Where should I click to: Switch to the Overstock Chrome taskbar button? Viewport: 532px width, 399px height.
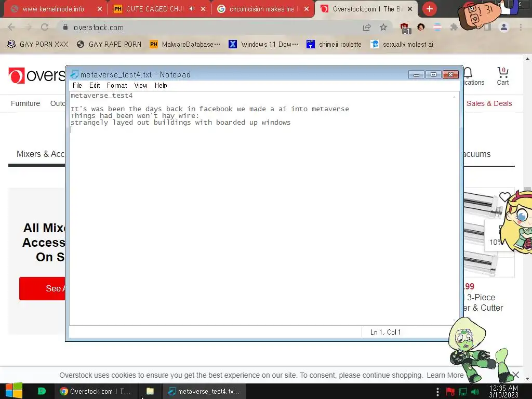click(x=95, y=391)
